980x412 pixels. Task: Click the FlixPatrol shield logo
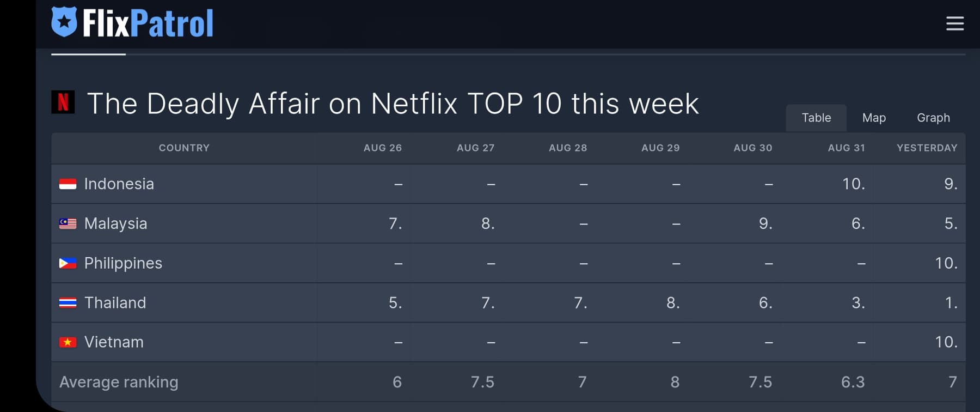coord(64,22)
